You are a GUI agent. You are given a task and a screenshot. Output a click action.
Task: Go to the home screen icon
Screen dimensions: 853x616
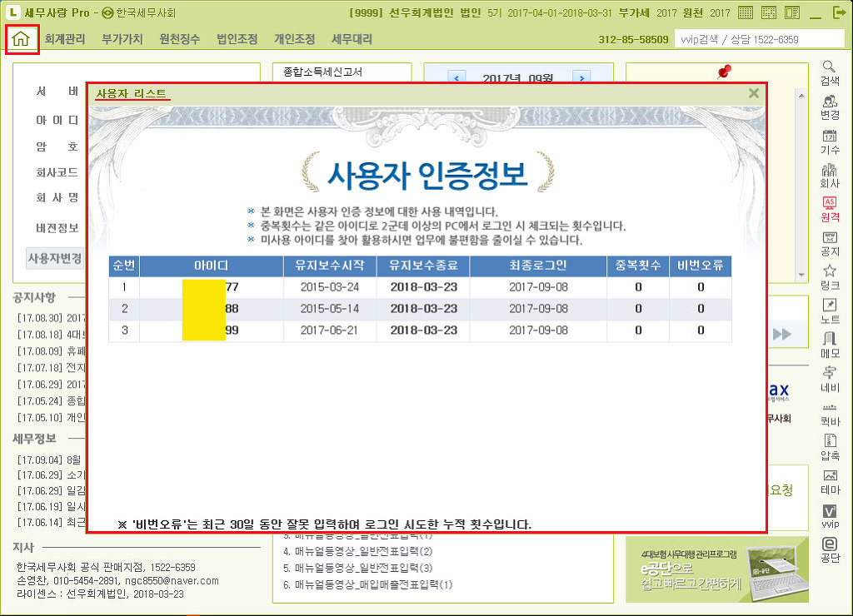coord(21,39)
